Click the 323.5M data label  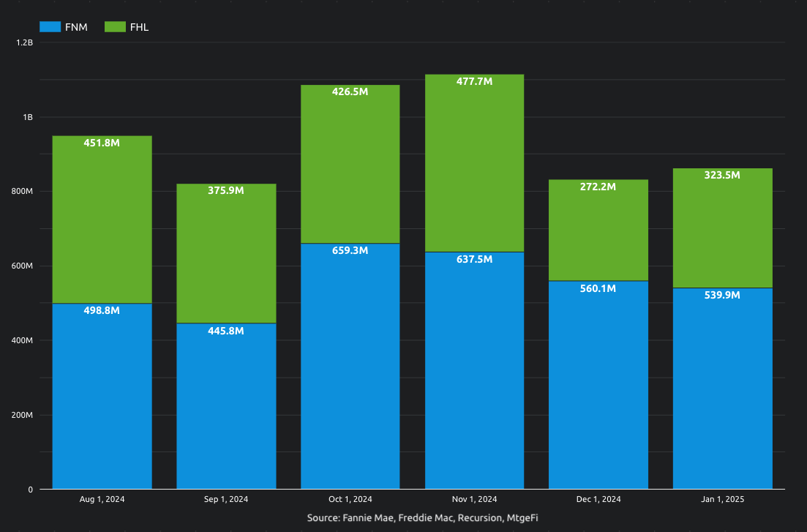(x=722, y=175)
